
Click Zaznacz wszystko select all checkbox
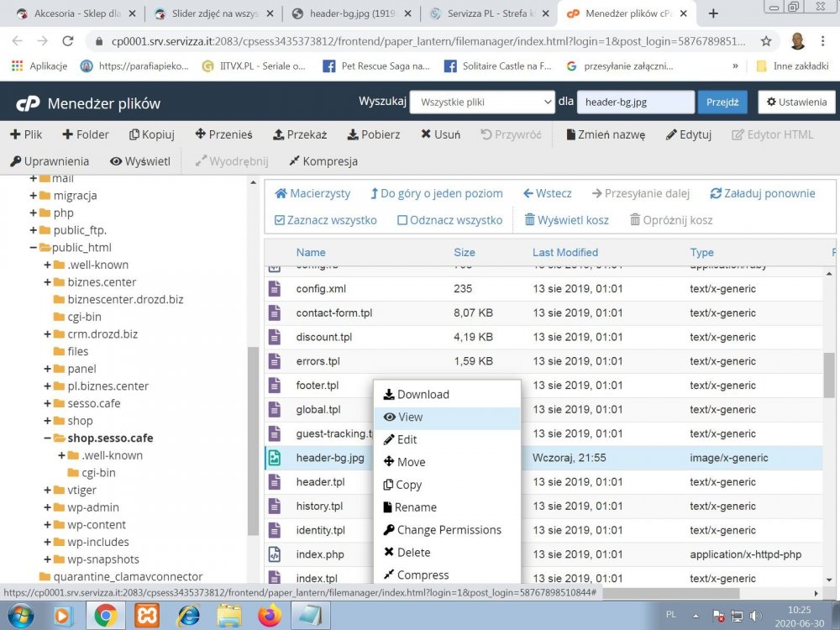(x=325, y=220)
